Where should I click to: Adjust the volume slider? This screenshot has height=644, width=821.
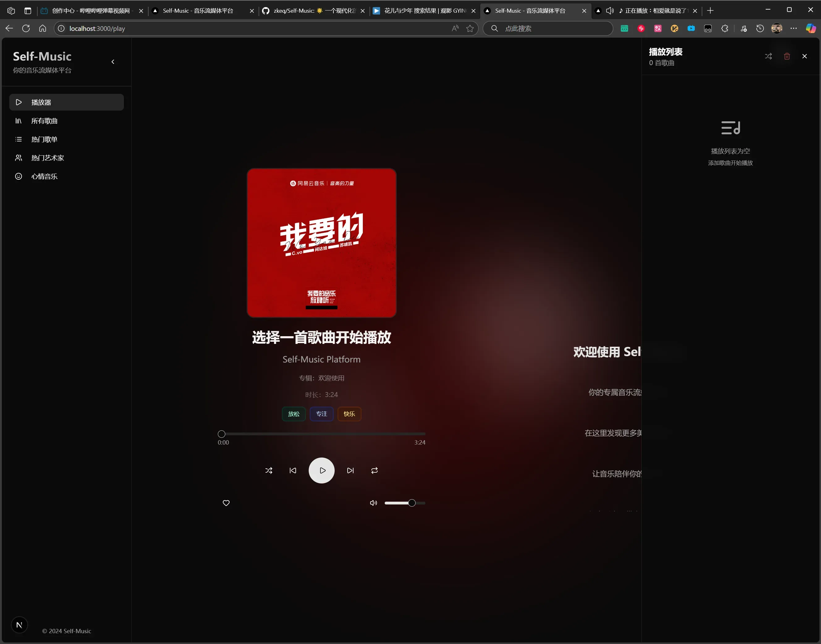[412, 503]
